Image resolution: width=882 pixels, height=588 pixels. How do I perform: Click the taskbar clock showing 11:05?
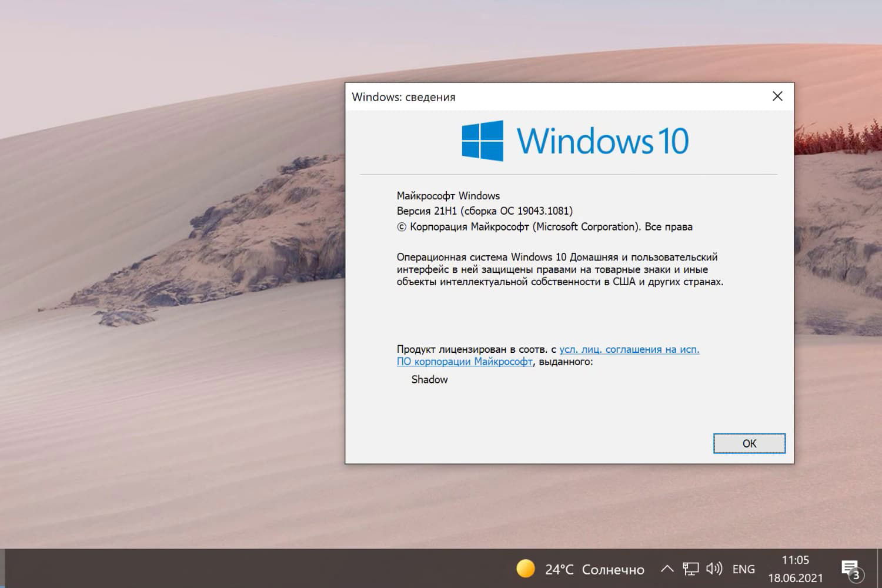pos(795,560)
